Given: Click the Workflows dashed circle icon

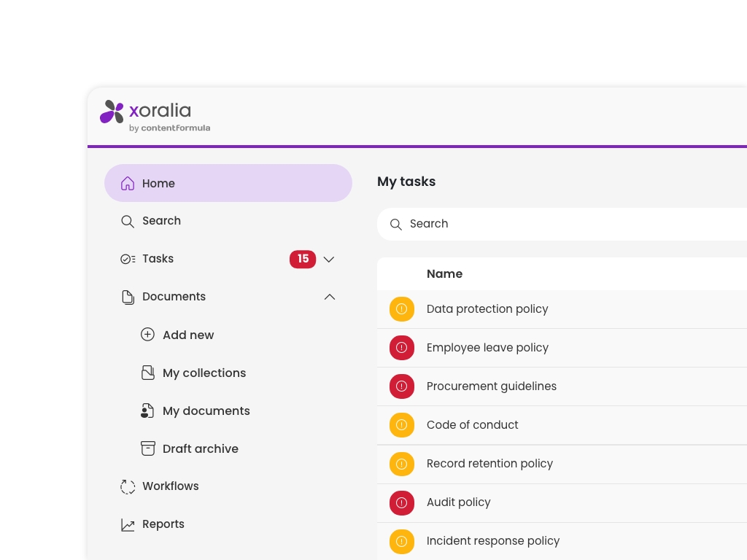Looking at the screenshot, I should (x=128, y=486).
